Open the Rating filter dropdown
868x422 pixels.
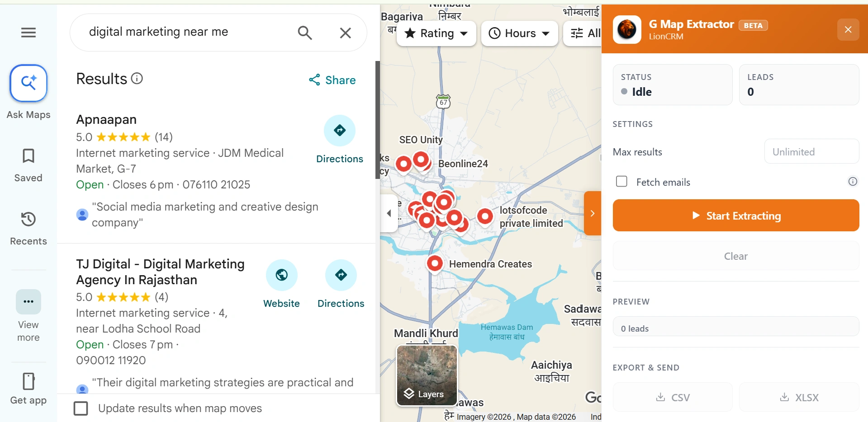pyautogui.click(x=436, y=33)
